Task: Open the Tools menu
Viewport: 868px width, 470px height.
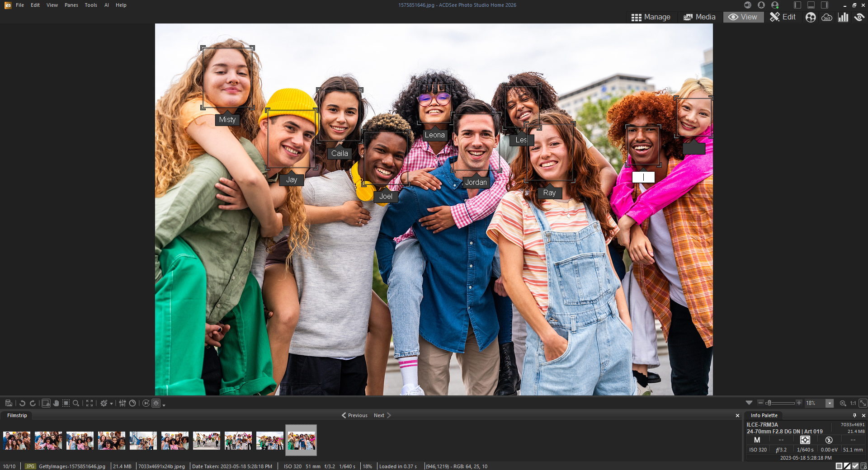Action: [x=91, y=5]
